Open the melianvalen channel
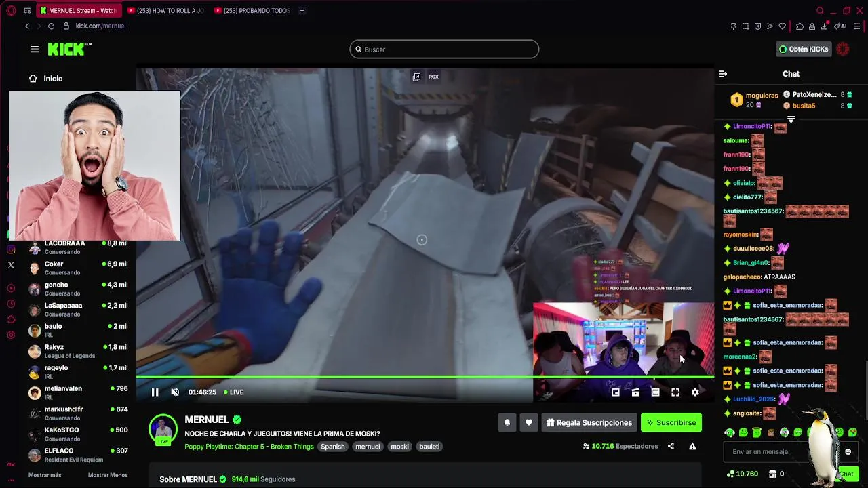 click(78, 392)
